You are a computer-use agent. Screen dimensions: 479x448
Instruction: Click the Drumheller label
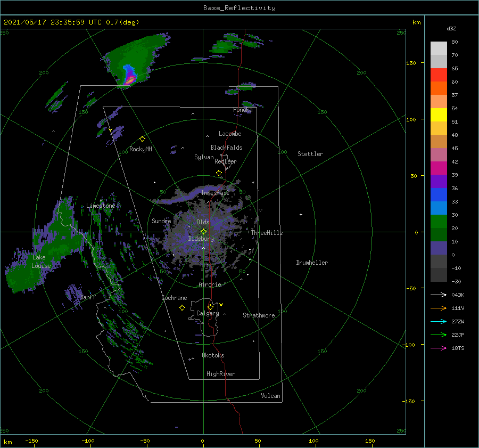point(312,263)
